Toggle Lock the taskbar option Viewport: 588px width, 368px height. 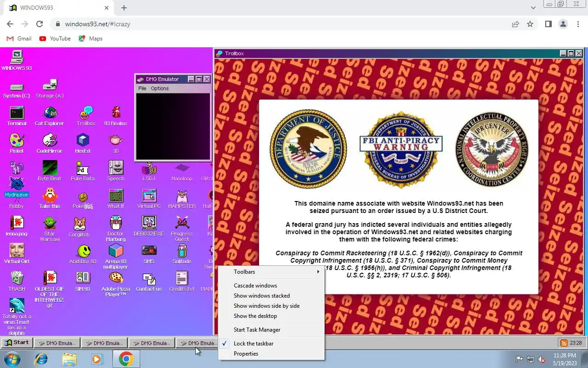(x=271, y=344)
